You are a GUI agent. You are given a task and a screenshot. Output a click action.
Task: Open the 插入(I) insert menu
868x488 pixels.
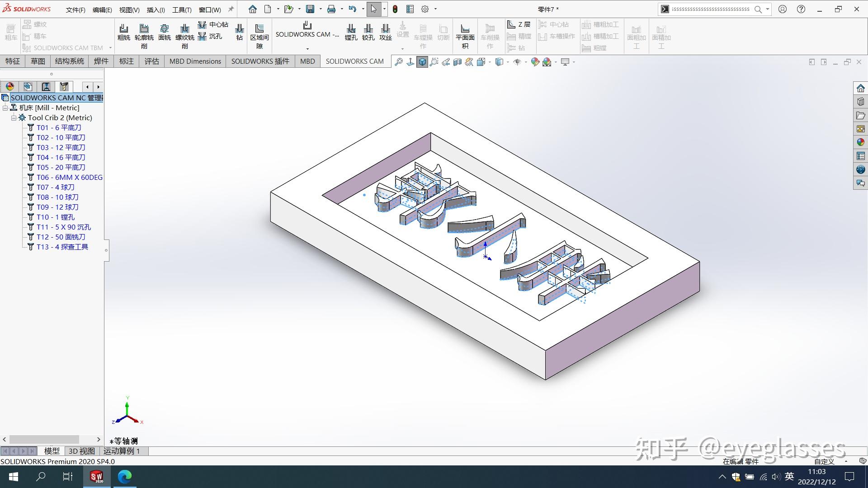[156, 9]
